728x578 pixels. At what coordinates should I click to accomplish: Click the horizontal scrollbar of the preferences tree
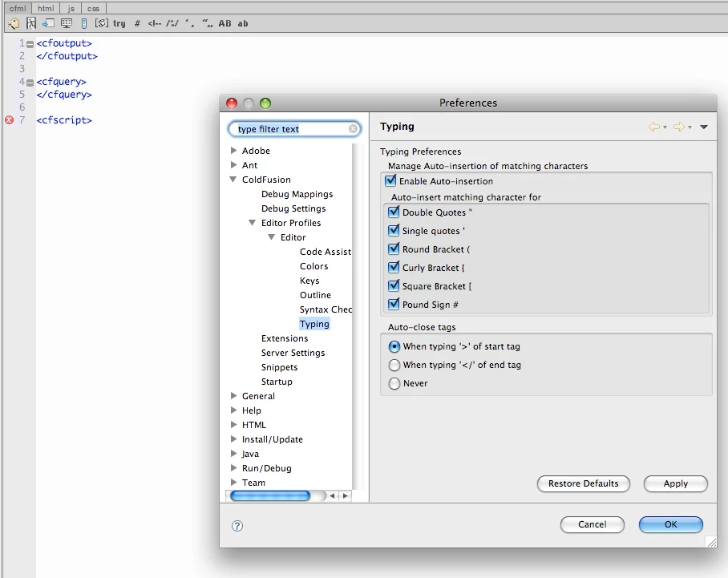(x=270, y=495)
